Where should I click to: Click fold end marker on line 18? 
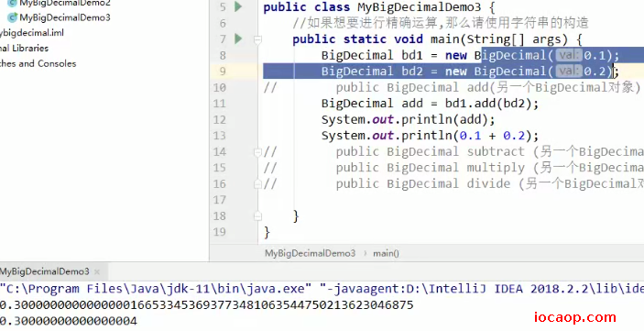(258, 215)
